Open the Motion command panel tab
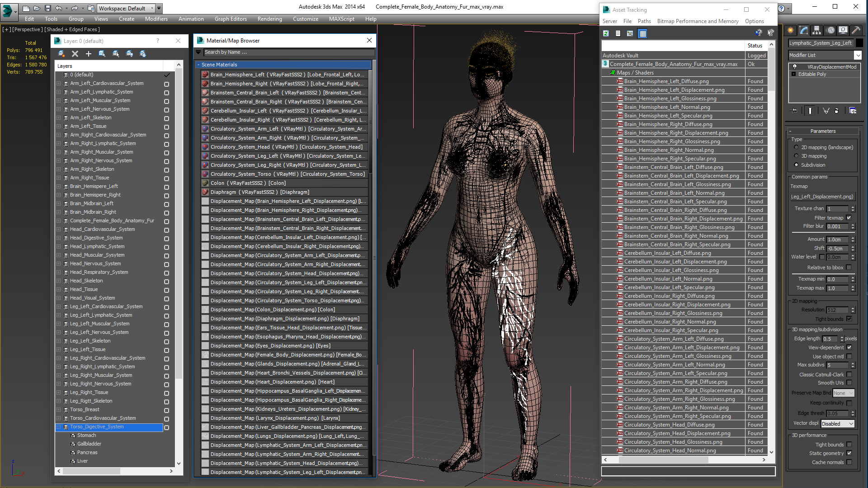The width and height of the screenshot is (868, 488). click(x=830, y=30)
